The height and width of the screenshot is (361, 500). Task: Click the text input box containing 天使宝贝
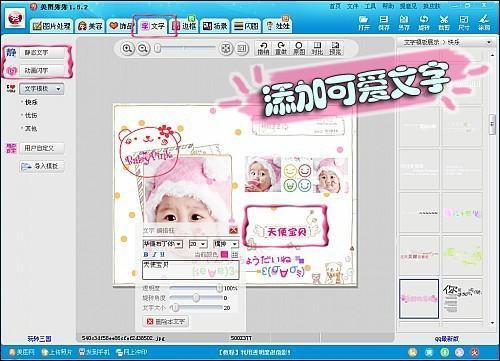[191, 270]
